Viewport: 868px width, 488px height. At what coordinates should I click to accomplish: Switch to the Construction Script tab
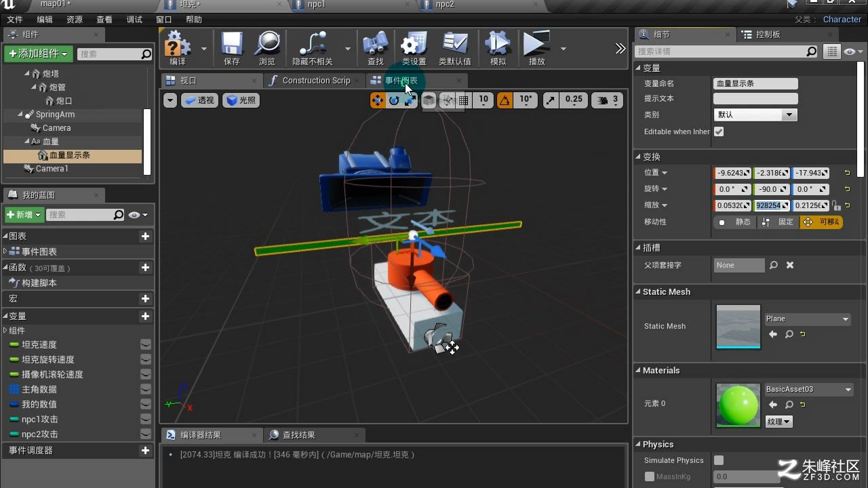coord(315,81)
